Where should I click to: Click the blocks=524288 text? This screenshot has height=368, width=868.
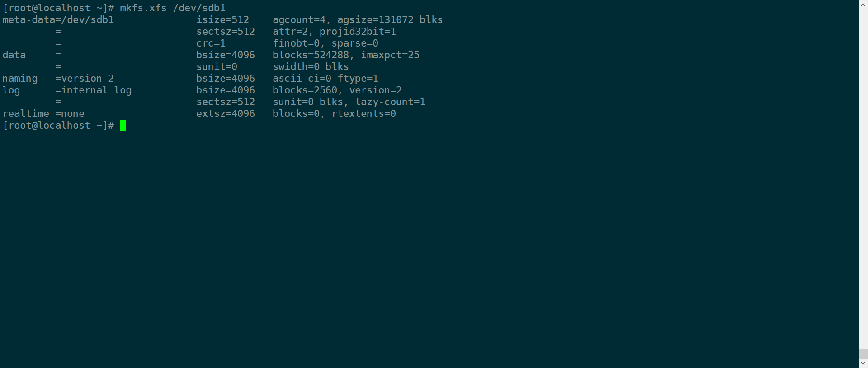tap(311, 55)
